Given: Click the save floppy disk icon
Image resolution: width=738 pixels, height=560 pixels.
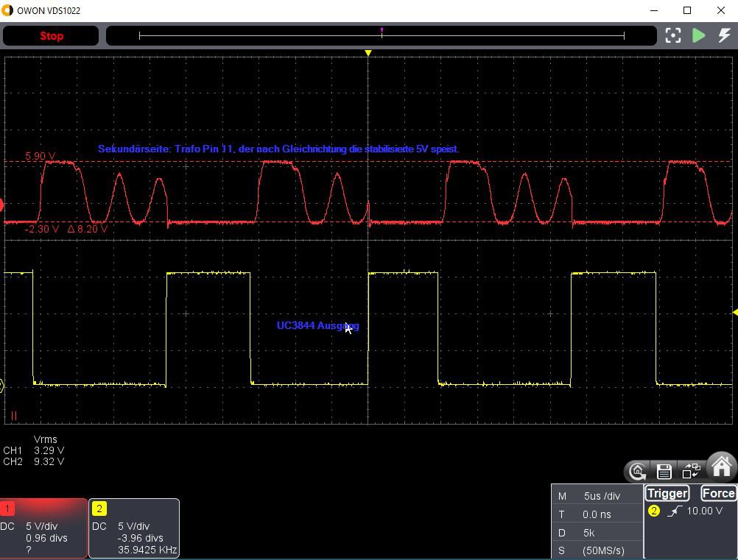Looking at the screenshot, I should tap(664, 471).
